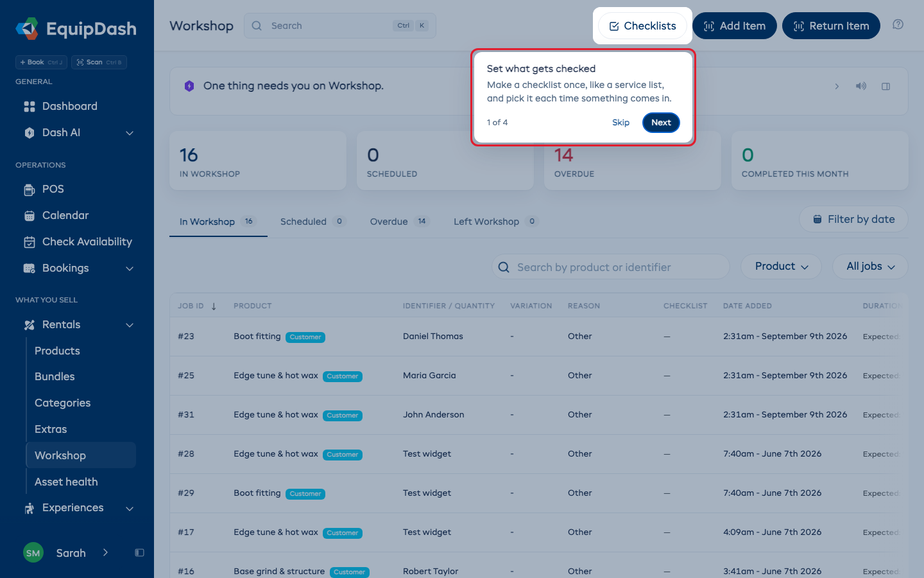Click the Rentals tools icon

pos(30,325)
